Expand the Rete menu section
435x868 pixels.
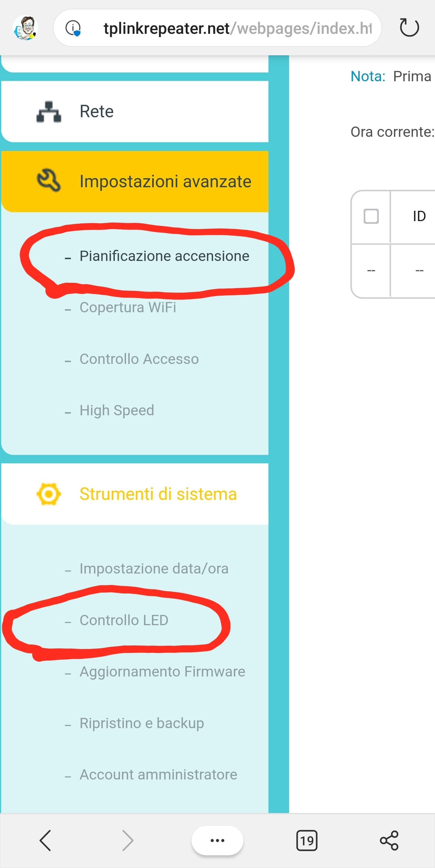(x=97, y=111)
